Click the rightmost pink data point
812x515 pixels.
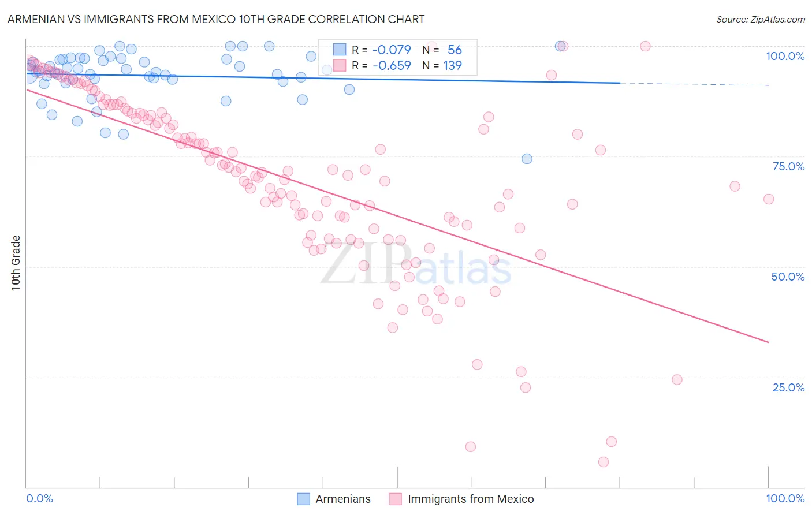(x=769, y=199)
